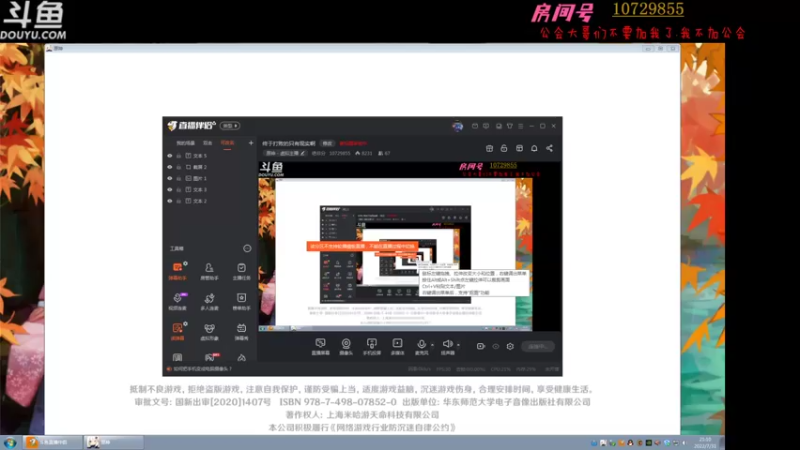Image resolution: width=800 pixels, height=450 pixels.
Task: Mute the 扬声器 speaker
Action: [447, 346]
